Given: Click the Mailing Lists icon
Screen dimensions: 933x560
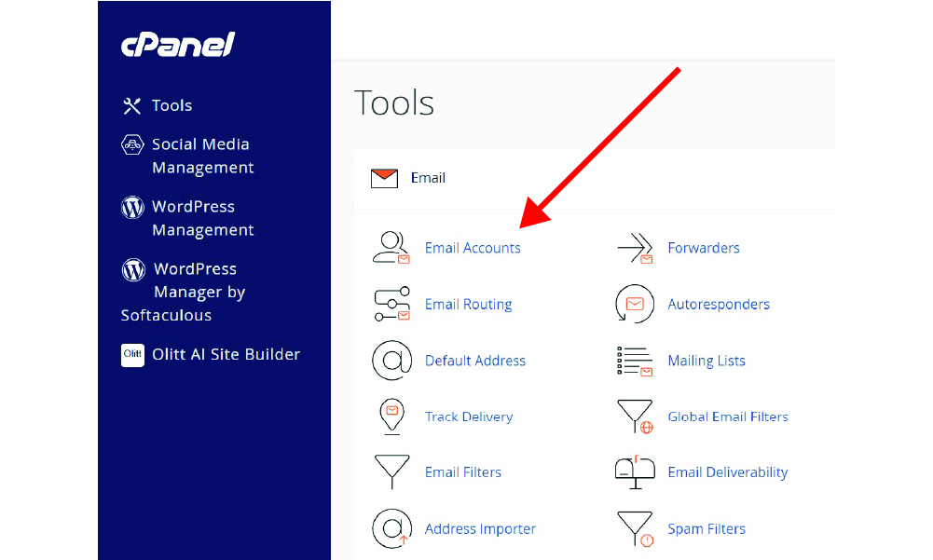Looking at the screenshot, I should 635,361.
